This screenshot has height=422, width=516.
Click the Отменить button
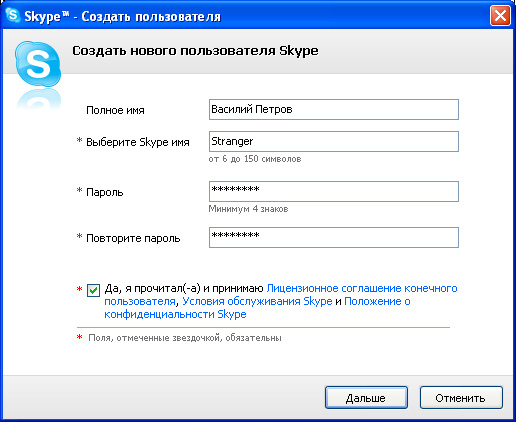pyautogui.click(x=461, y=398)
